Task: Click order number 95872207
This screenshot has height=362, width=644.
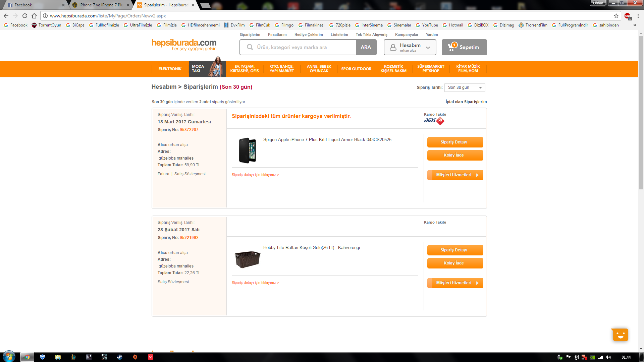Action: pyautogui.click(x=189, y=130)
